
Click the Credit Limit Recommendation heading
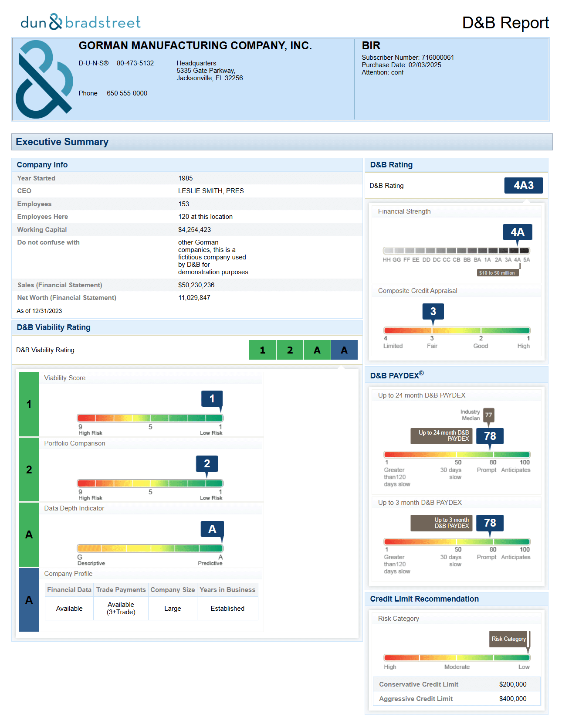click(x=424, y=599)
